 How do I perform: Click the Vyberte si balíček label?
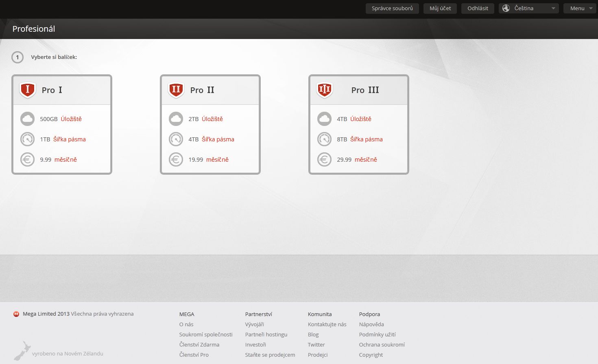pos(54,57)
